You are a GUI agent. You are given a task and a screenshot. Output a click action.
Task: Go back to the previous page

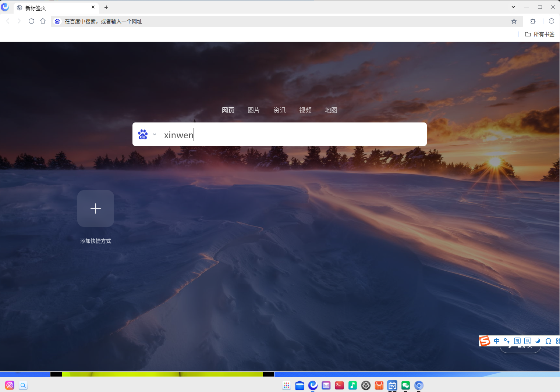pos(8,21)
